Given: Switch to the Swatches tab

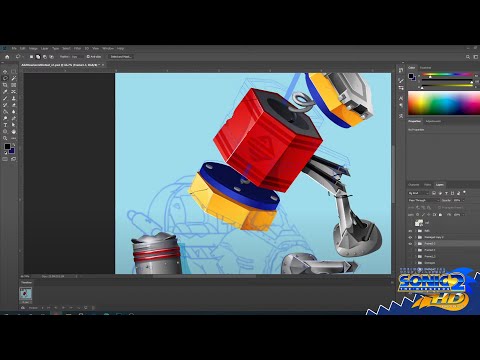Looking at the screenshot, I should [x=425, y=68].
